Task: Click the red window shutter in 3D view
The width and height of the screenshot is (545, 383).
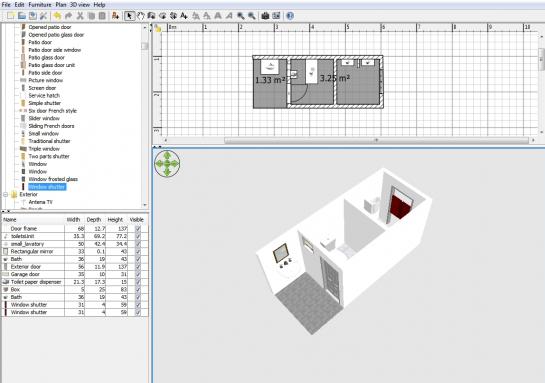Action: (x=400, y=206)
